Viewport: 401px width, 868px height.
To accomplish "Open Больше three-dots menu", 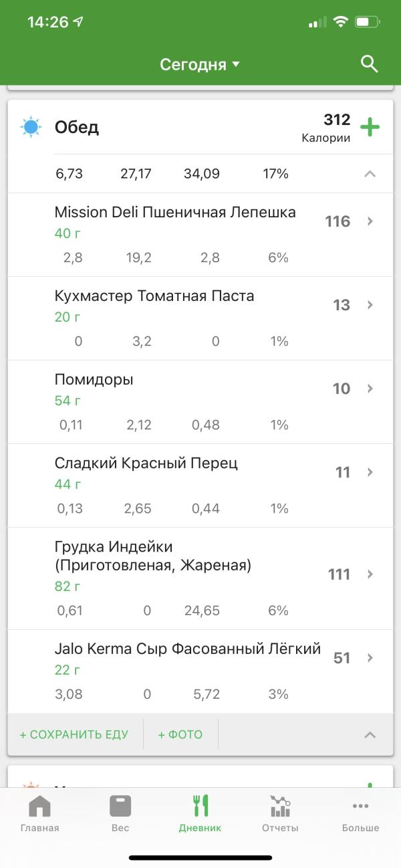I will (360, 814).
